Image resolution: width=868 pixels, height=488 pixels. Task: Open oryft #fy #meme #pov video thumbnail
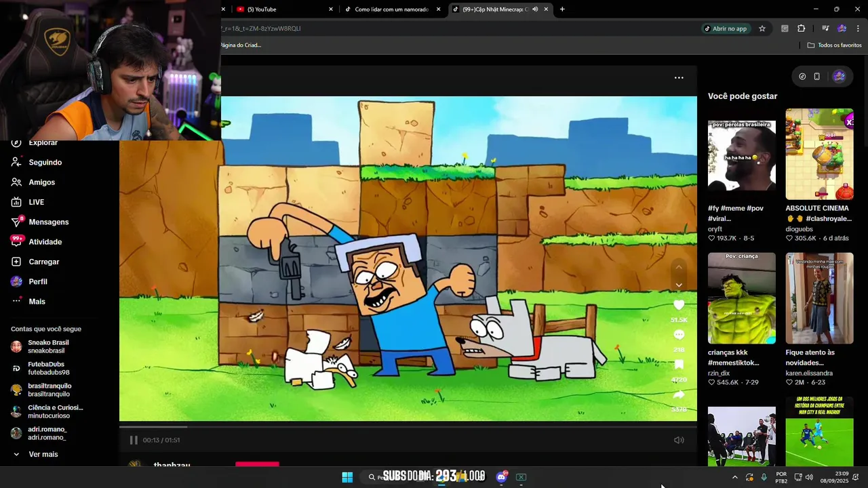(742, 156)
